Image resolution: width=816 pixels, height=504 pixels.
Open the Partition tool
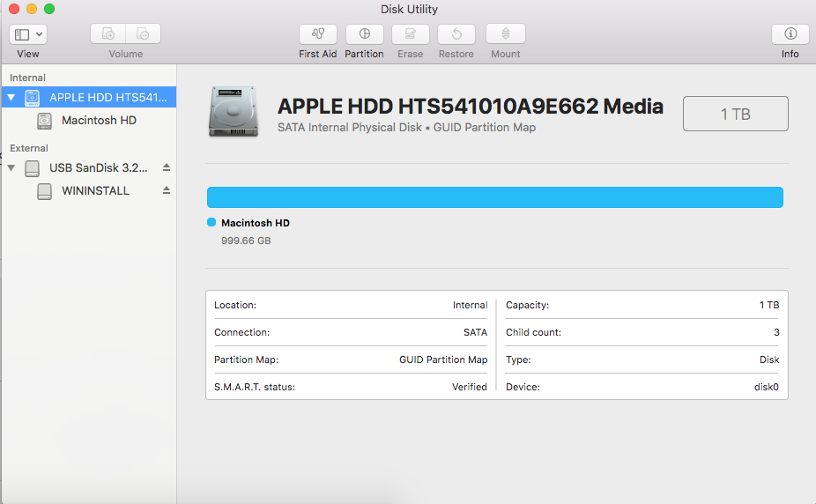click(x=364, y=34)
